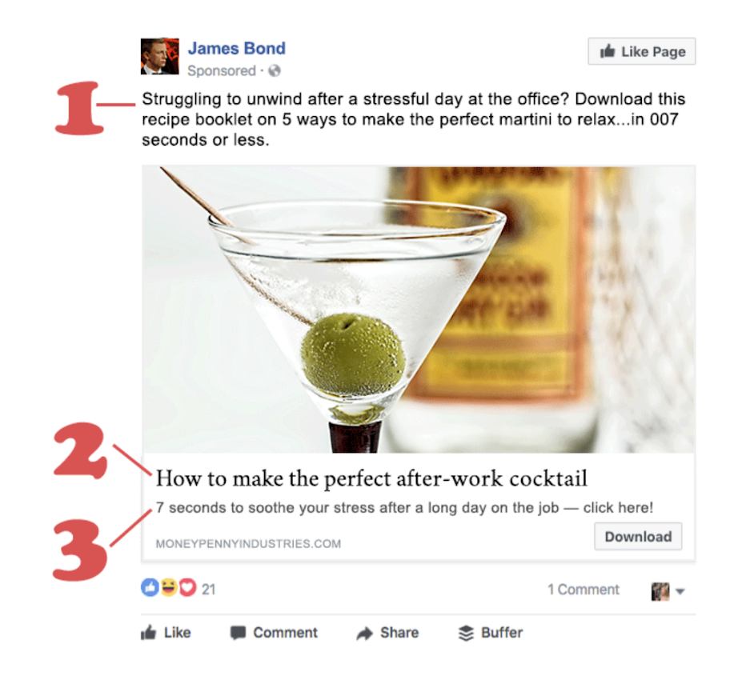Open the 1 Comment link
Image resolution: width=746 pixels, height=700 pixels.
584,590
